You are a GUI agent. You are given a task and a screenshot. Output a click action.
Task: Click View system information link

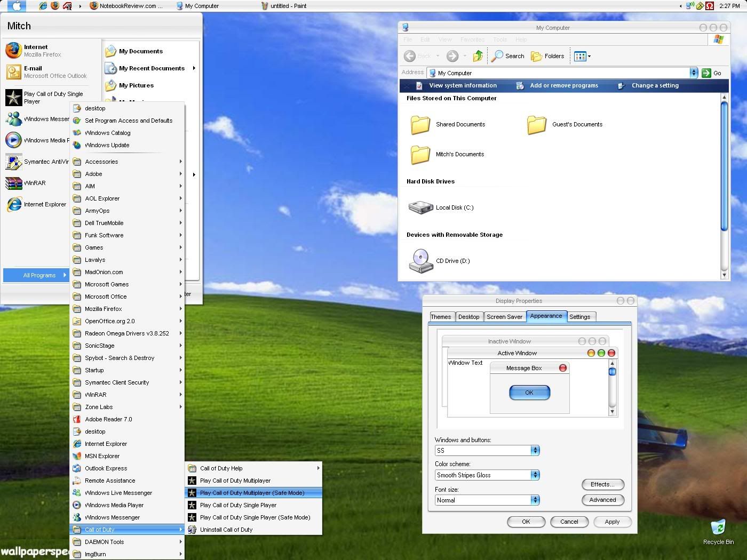point(456,85)
